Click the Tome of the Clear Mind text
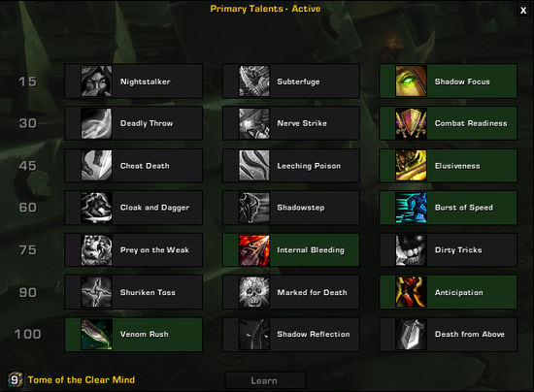Screen dimensions: 534x392 (x=82, y=379)
